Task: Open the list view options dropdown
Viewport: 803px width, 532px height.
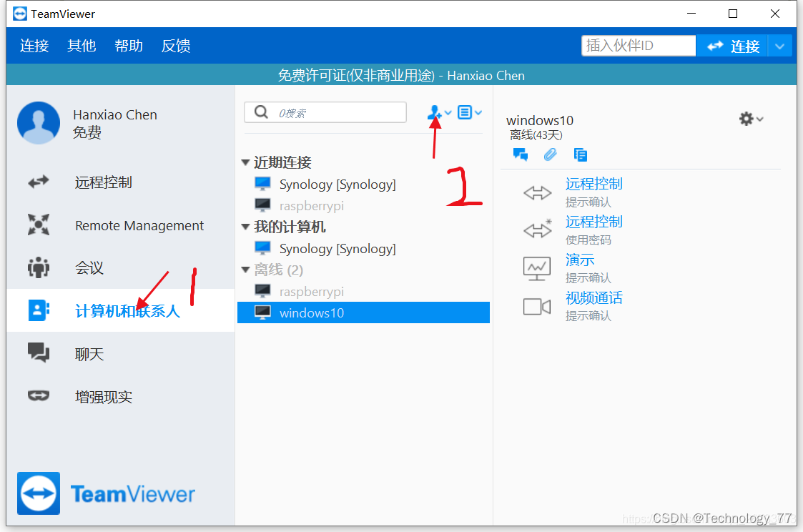Action: pyautogui.click(x=470, y=112)
